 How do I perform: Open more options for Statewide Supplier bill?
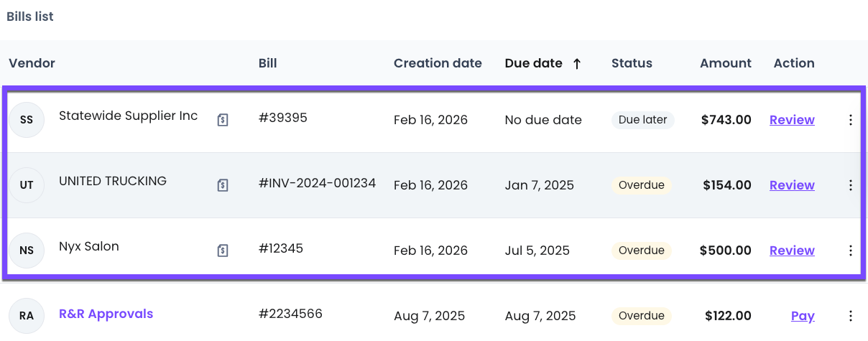click(x=851, y=120)
